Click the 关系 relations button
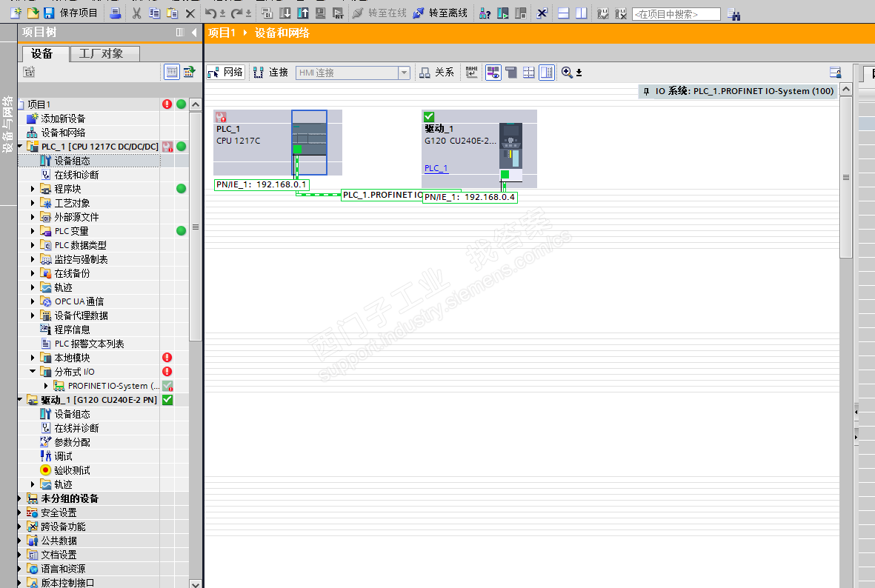 point(437,72)
